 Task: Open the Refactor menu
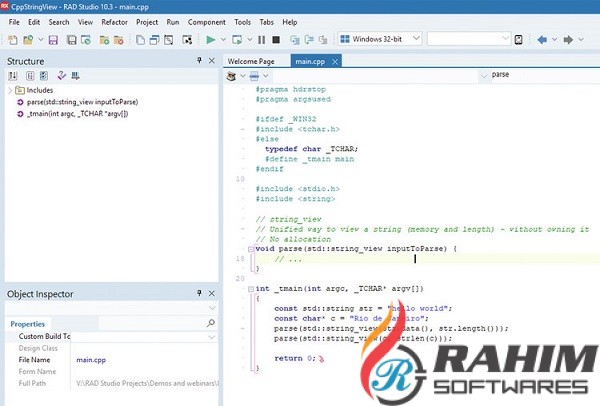(x=114, y=22)
